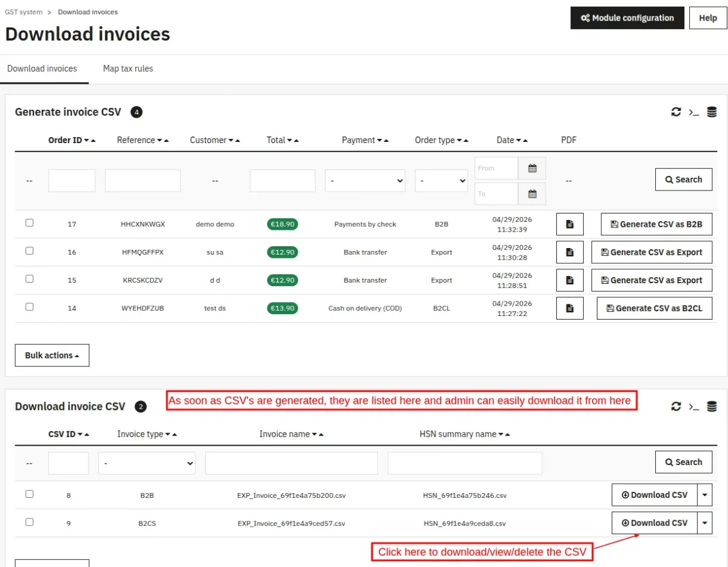Viewport: 728px width, 567px height.
Task: Sort Order type column descending
Action: click(459, 141)
